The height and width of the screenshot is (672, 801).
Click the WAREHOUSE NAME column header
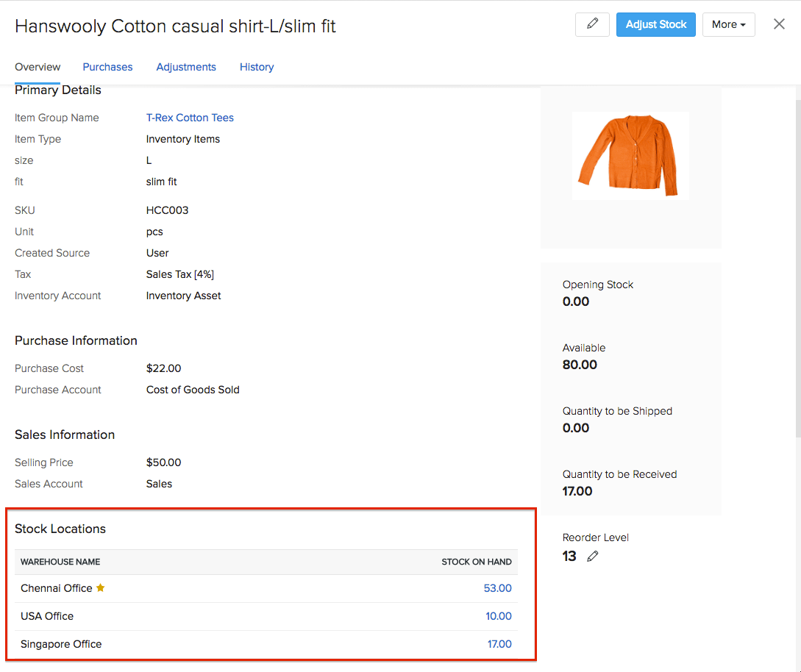pyautogui.click(x=60, y=562)
